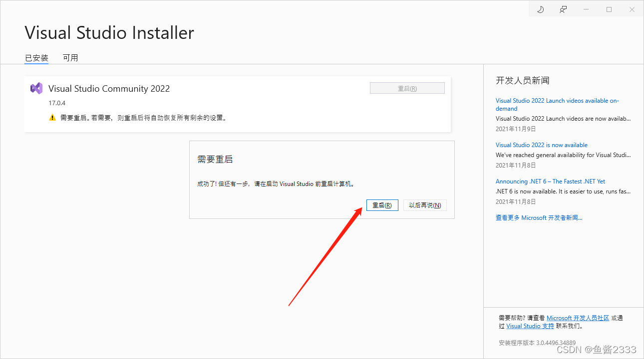Maximize the Visual Studio Installer window
The image size is (644, 359).
(x=609, y=9)
